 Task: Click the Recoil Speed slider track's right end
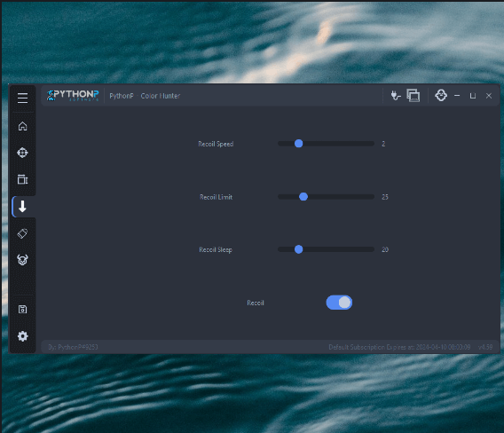[x=372, y=144]
